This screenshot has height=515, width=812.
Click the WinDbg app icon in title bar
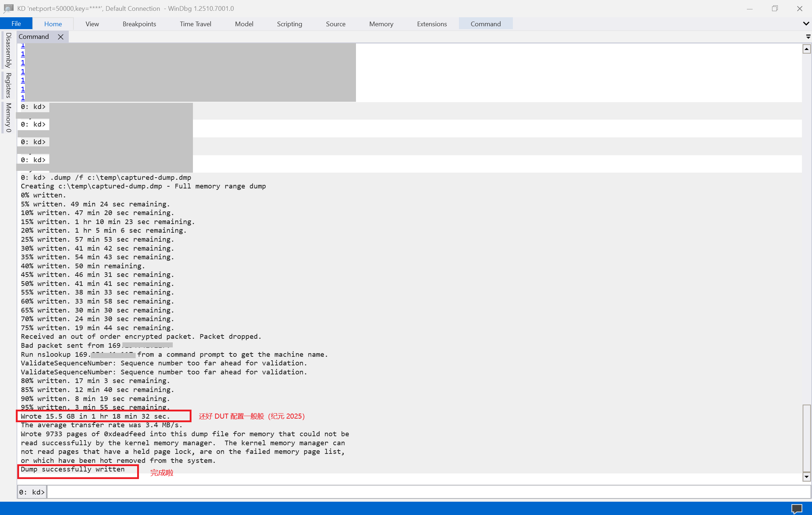8,8
